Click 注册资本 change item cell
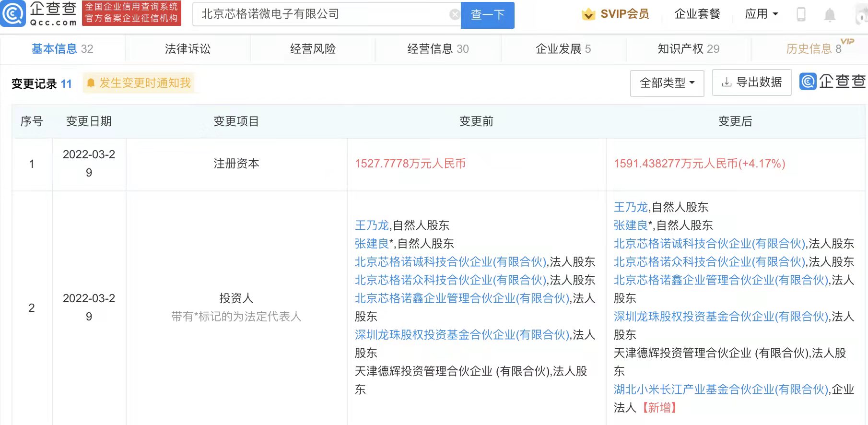Image resolution: width=868 pixels, height=425 pixels. click(x=236, y=164)
